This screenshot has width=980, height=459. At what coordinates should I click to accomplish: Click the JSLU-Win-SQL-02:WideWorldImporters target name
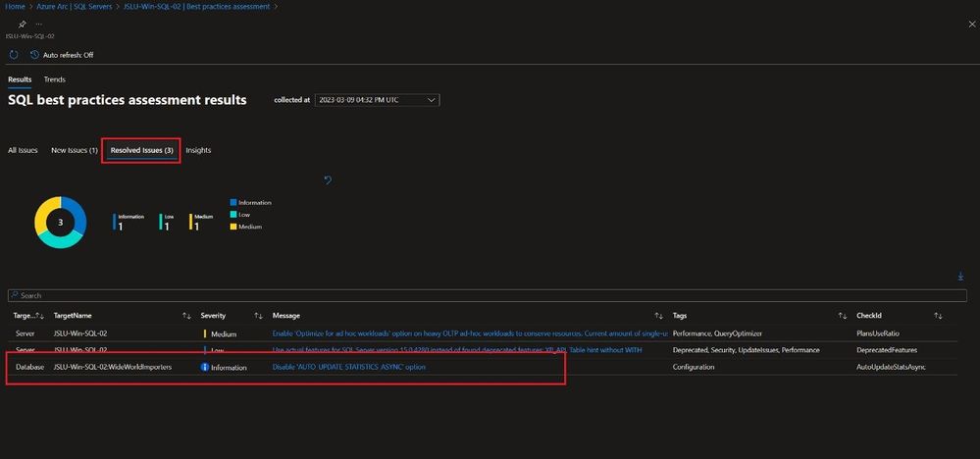tap(113, 367)
